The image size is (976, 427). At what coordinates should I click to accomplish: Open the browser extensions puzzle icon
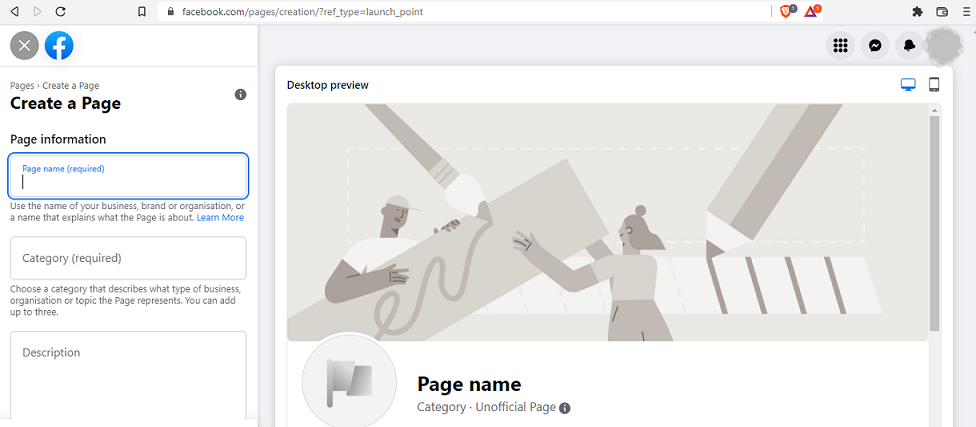pos(917,11)
